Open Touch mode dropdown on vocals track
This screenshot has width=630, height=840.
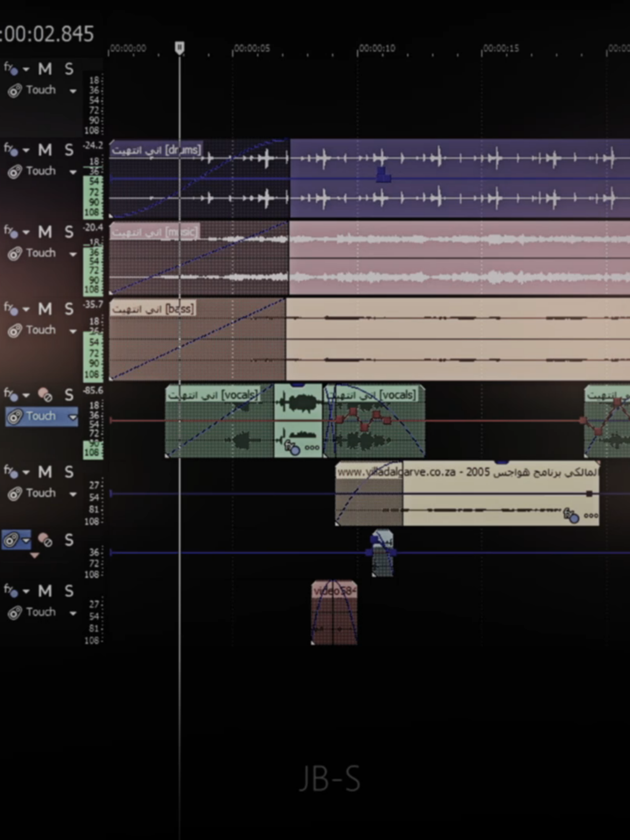pos(73,417)
